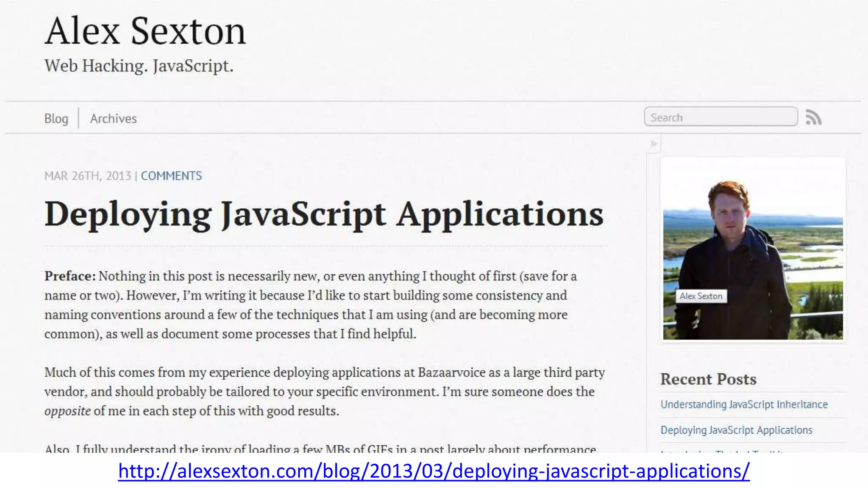This screenshot has height=488, width=868.
Task: Click the word Bazaarvoice in the paragraph
Action: coord(451,372)
